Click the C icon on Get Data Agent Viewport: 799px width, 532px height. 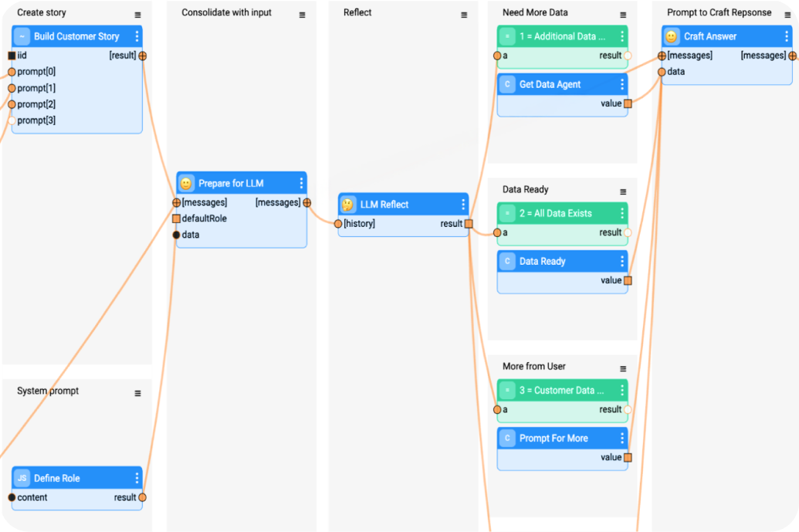click(x=507, y=84)
